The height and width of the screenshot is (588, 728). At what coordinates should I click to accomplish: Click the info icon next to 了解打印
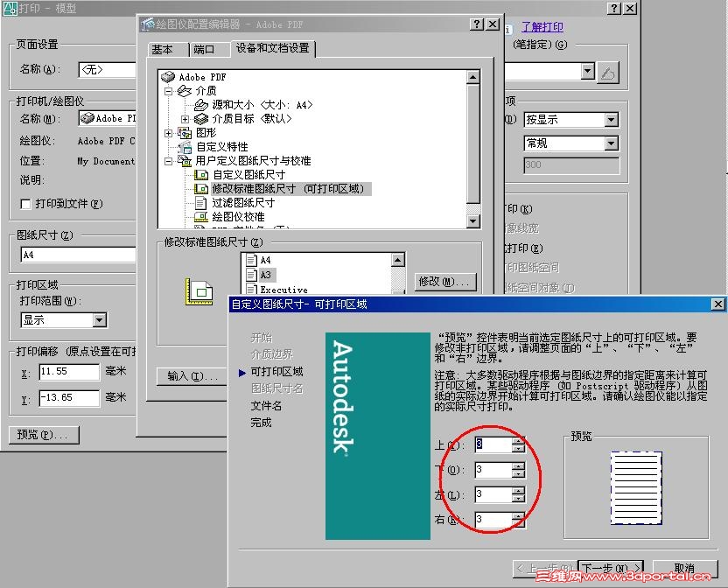tap(508, 29)
